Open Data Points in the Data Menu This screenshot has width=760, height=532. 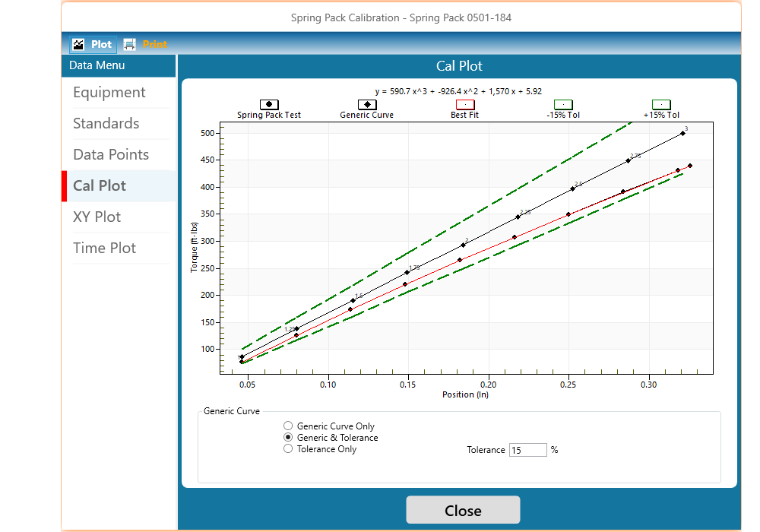pyautogui.click(x=111, y=155)
